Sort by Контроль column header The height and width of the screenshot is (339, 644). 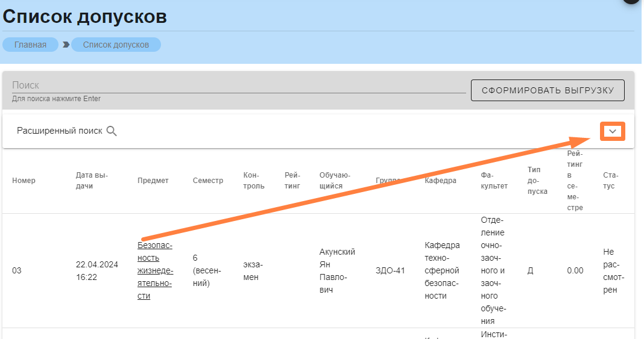pyautogui.click(x=253, y=181)
